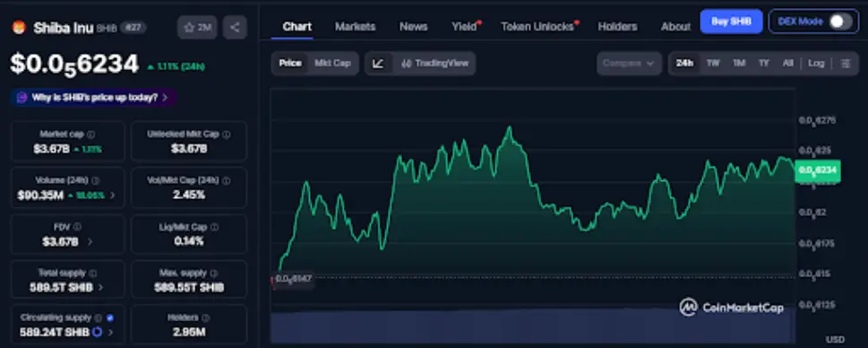Click the 589.55T SHIB max supply value
Viewport: 868px width, 348px height.
coord(189,288)
